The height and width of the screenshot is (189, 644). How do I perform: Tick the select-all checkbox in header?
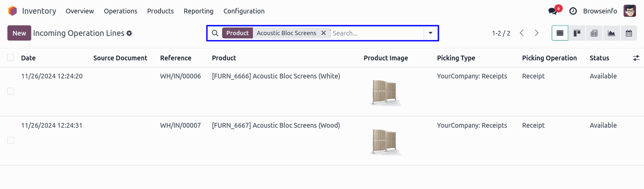pyautogui.click(x=11, y=58)
